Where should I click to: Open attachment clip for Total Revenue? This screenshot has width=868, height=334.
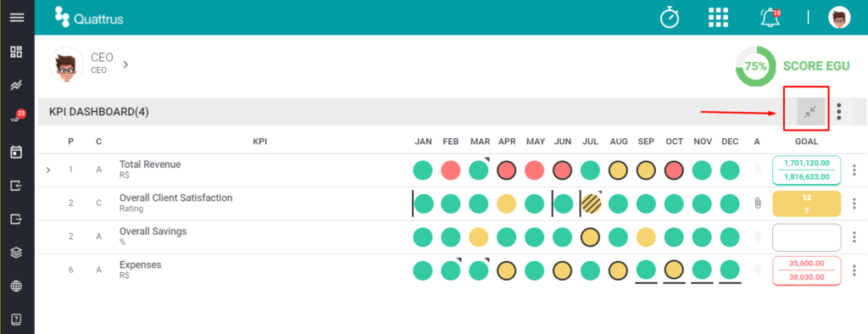pos(757,170)
